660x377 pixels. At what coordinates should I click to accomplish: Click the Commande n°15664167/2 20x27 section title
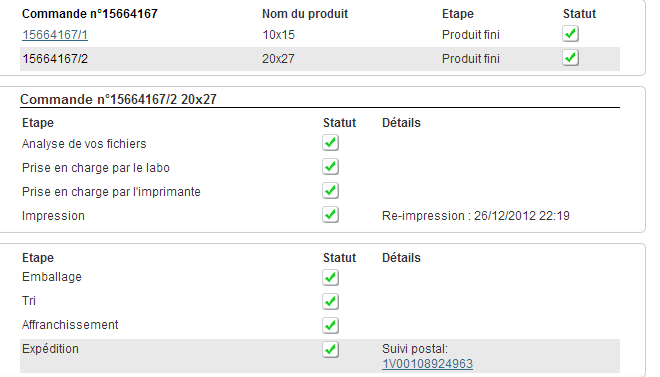point(118,99)
